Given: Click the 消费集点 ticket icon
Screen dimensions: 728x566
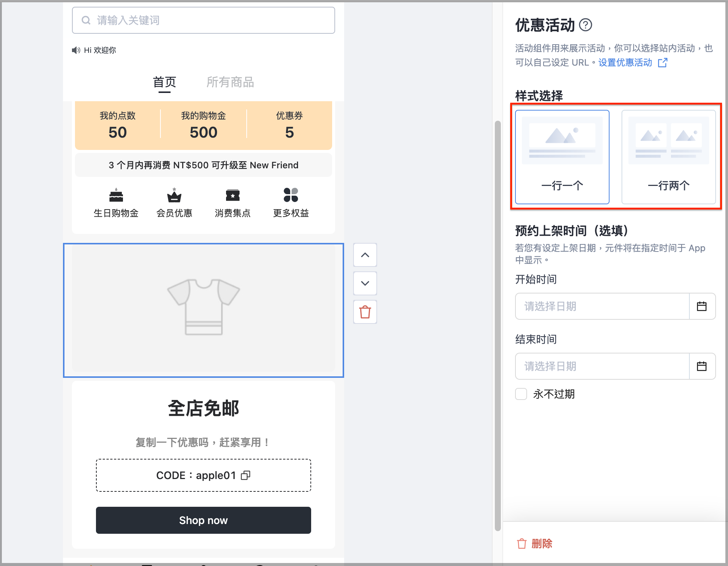Looking at the screenshot, I should (233, 195).
